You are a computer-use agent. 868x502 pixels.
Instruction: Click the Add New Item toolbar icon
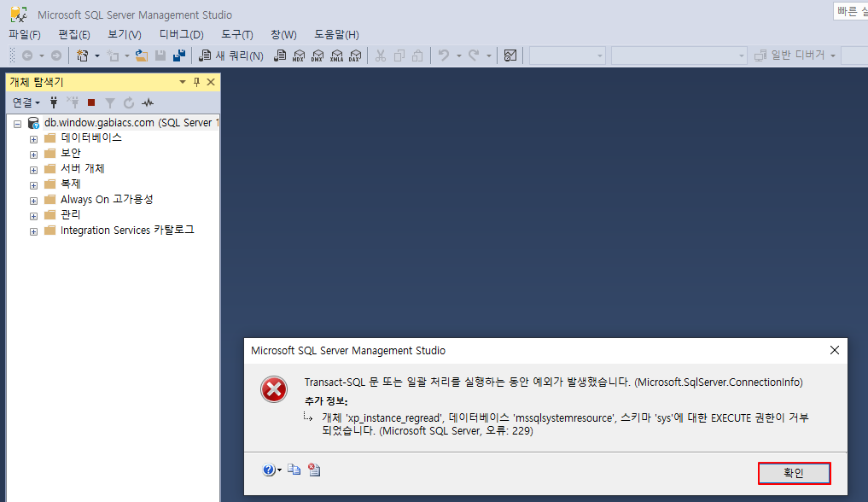pyautogui.click(x=113, y=55)
